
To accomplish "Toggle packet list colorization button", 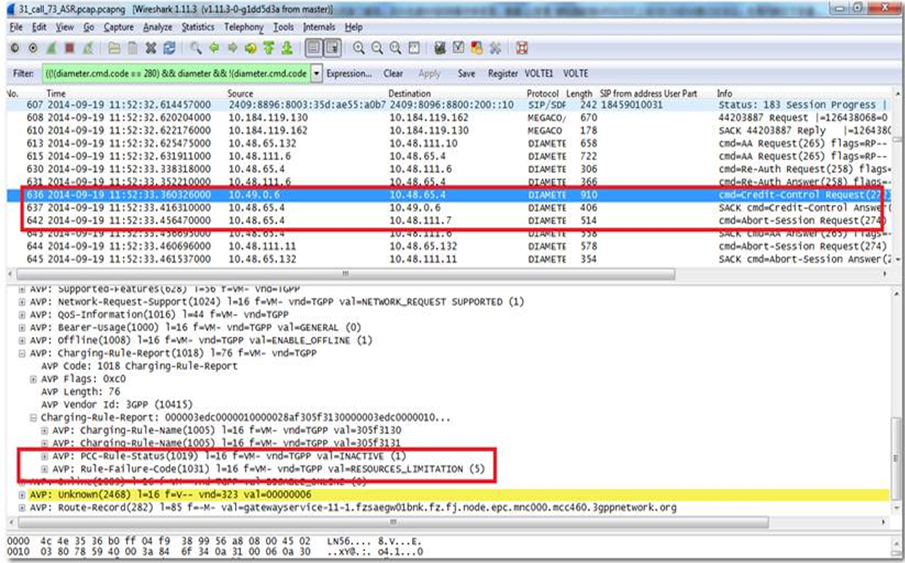I will (x=314, y=49).
